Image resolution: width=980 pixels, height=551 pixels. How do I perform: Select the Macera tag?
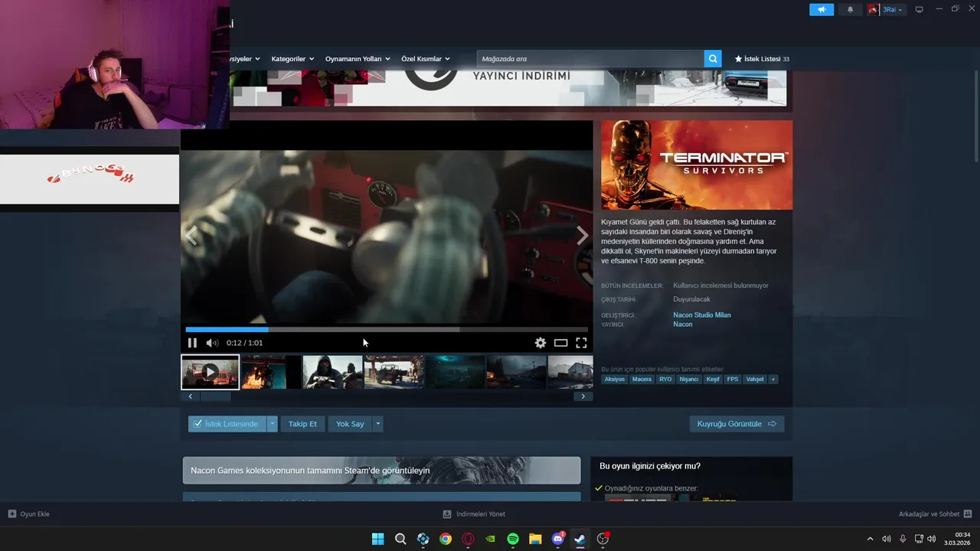(x=642, y=380)
